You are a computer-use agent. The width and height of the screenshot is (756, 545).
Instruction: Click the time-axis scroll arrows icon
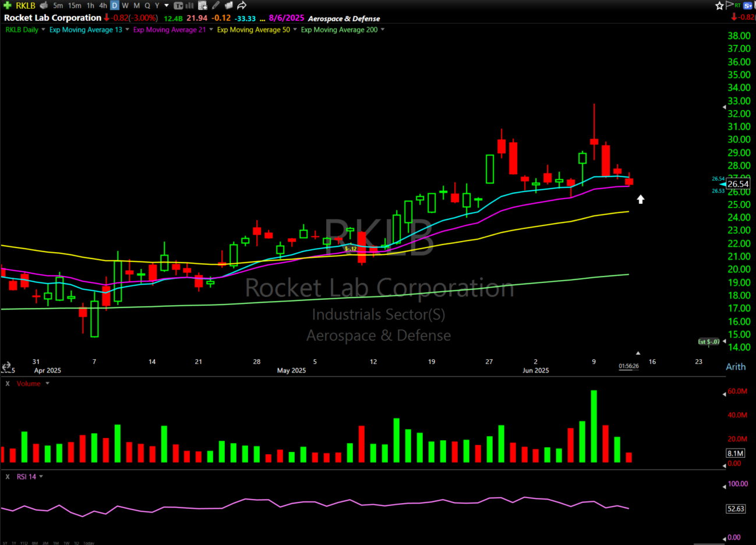pos(6,366)
